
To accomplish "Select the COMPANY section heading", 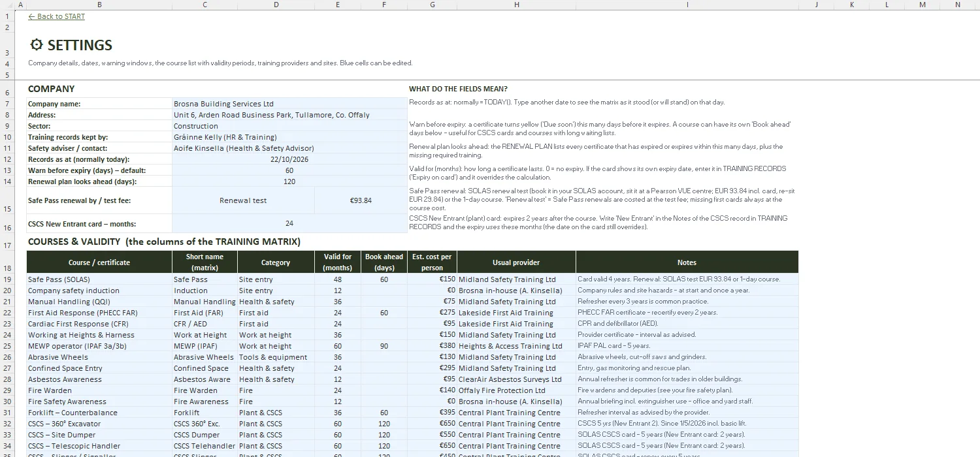I will [x=52, y=89].
